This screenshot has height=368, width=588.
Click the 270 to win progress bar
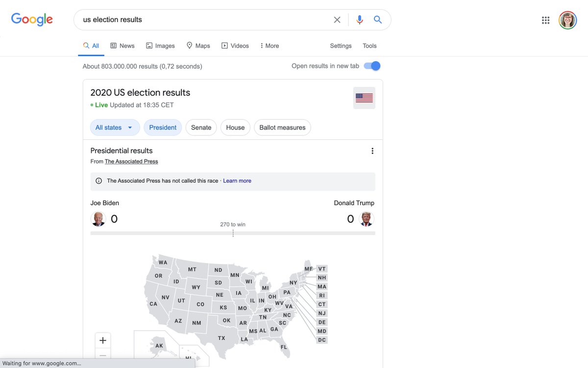tap(233, 233)
